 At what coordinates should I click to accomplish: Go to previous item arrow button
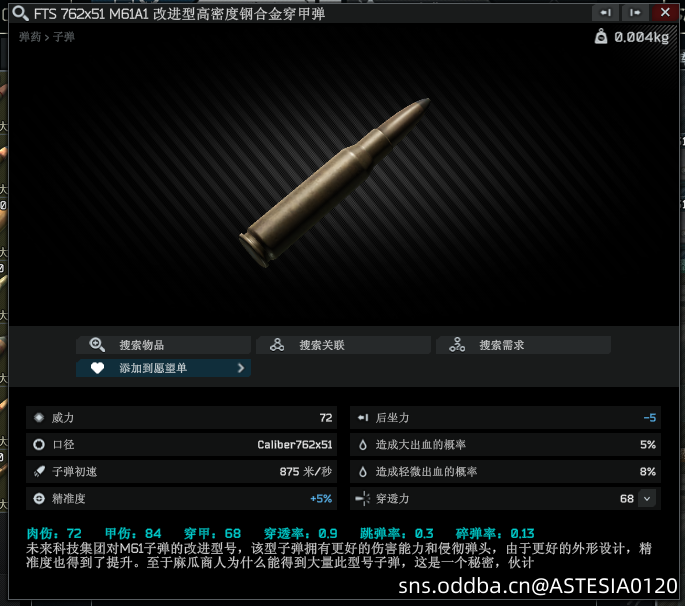coord(605,13)
